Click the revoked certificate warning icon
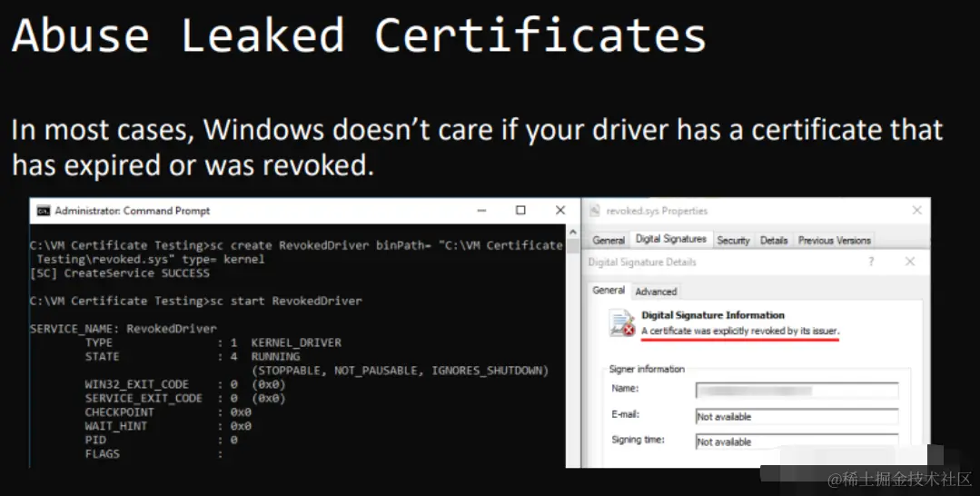The height and width of the screenshot is (496, 980). pyautogui.click(x=622, y=322)
